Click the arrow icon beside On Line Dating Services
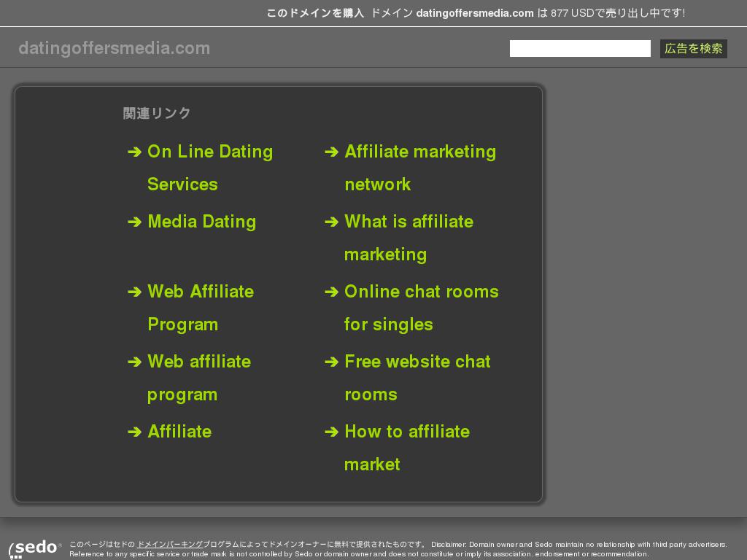Screen dimensions: 747x560 [x=135, y=152]
